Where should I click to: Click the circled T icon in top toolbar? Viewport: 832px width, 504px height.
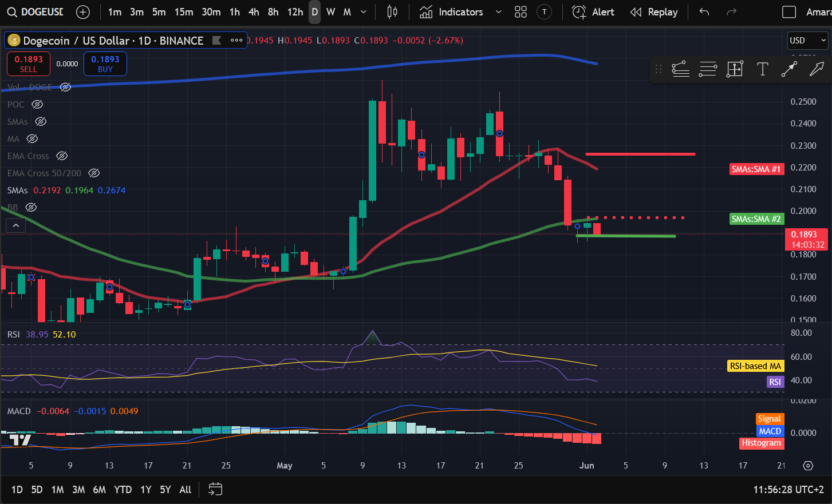click(x=544, y=12)
